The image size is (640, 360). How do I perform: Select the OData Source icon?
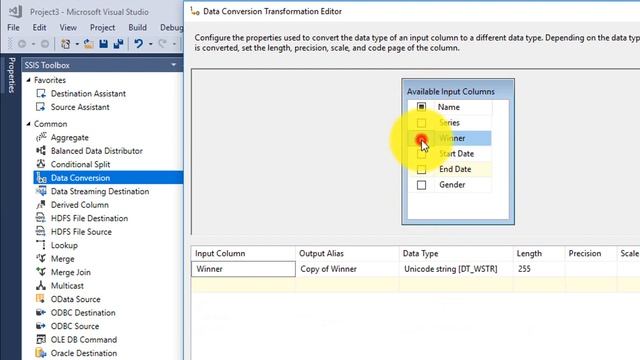pos(41,299)
